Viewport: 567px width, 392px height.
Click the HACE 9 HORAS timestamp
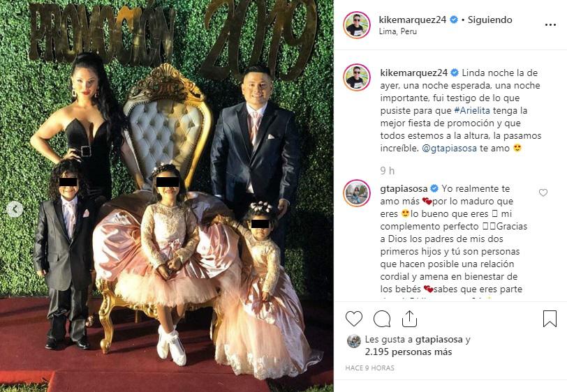[x=369, y=368]
